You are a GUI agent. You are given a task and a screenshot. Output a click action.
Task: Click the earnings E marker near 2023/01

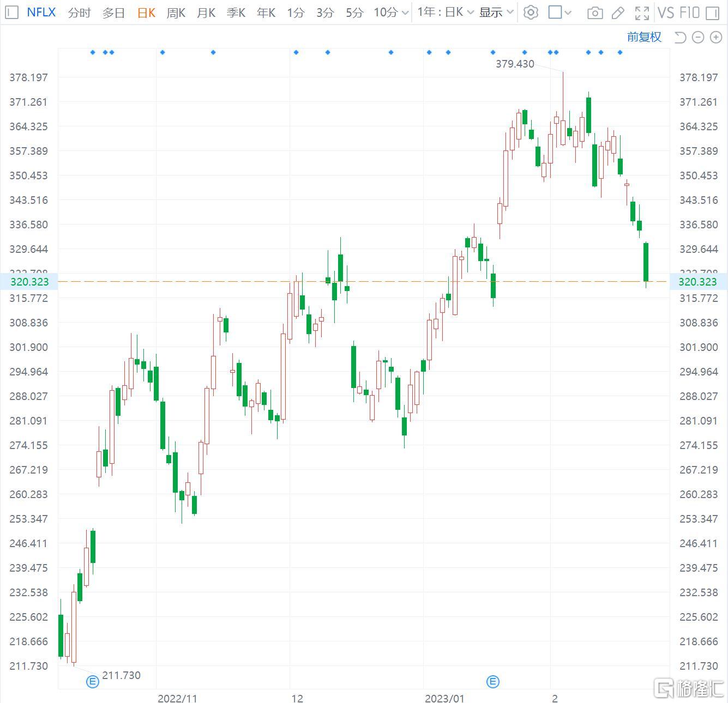492,681
